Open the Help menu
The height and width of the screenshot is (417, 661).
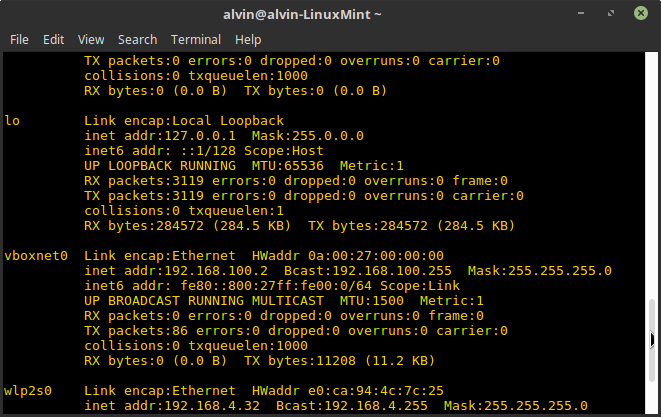pos(248,40)
